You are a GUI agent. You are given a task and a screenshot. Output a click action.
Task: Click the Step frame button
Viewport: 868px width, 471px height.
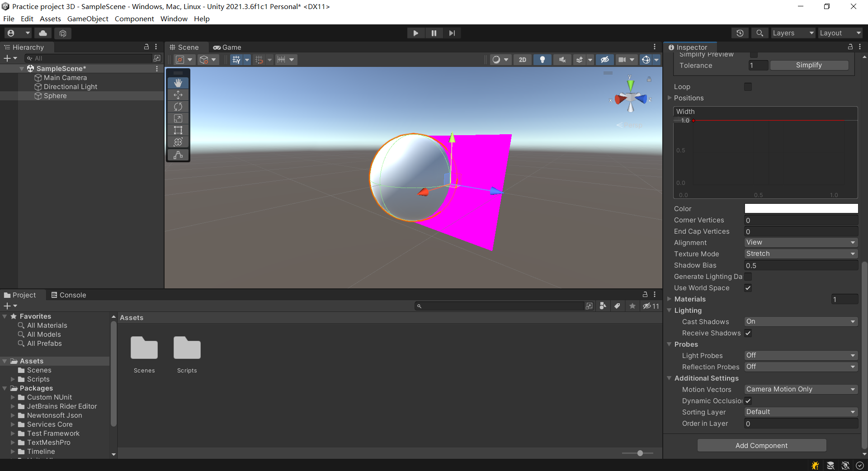(x=452, y=33)
